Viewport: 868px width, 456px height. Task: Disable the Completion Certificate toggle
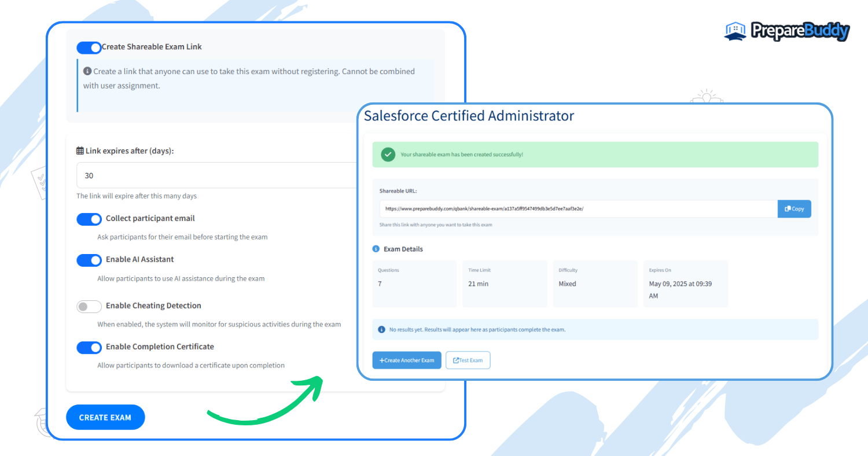pyautogui.click(x=89, y=347)
